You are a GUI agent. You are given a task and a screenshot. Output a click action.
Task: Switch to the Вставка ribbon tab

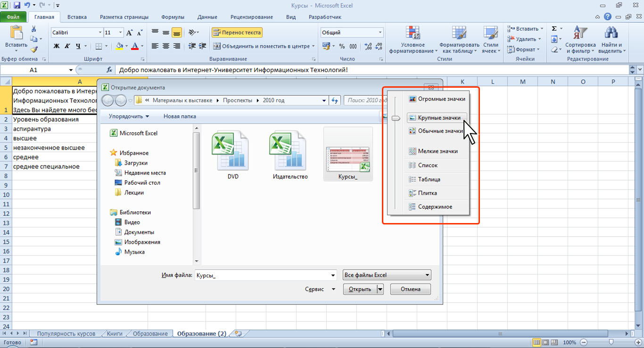click(77, 17)
